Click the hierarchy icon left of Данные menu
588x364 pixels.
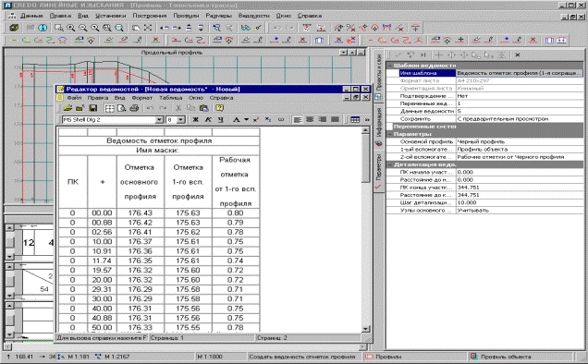[x=12, y=16]
